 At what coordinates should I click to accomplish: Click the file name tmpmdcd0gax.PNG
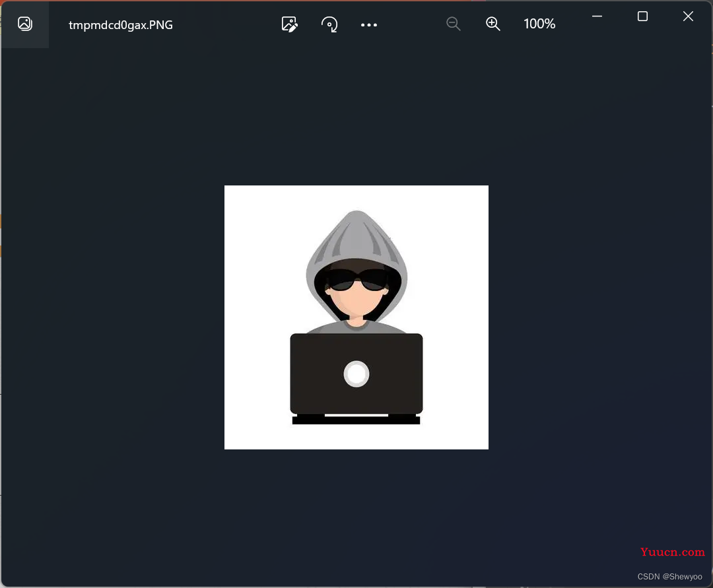[x=121, y=25]
